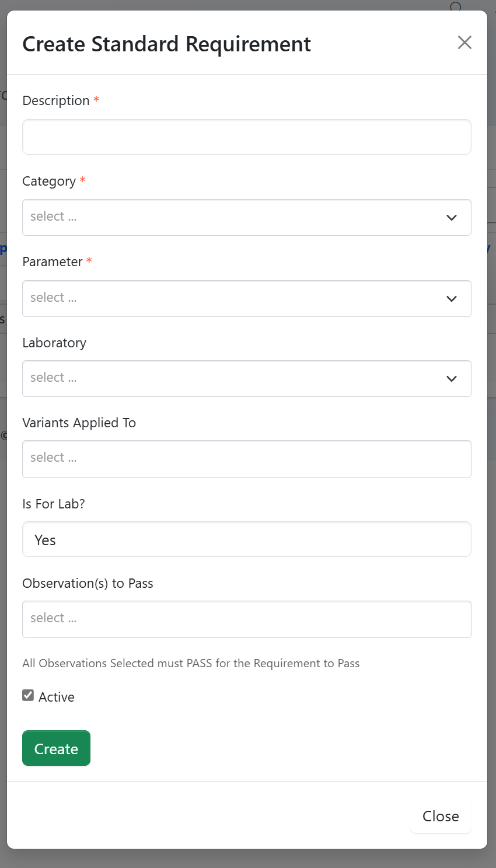The image size is (496, 868).
Task: Click the Observation(s) to Pass label
Action: point(88,583)
